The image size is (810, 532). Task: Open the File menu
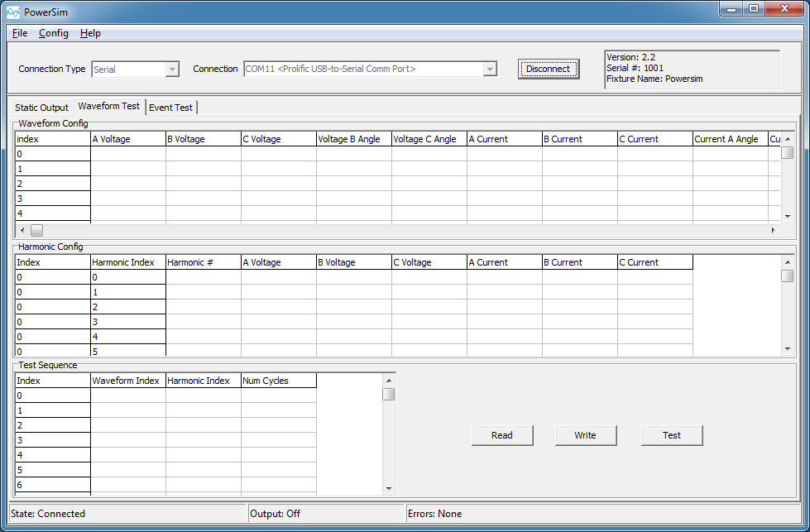coord(20,33)
